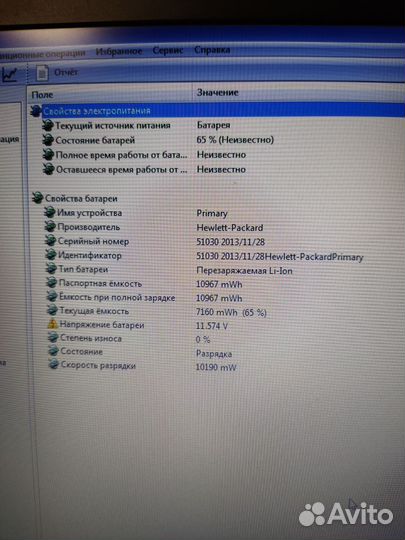
Task: Click icon next to Имя устройства
Action: tap(50, 212)
